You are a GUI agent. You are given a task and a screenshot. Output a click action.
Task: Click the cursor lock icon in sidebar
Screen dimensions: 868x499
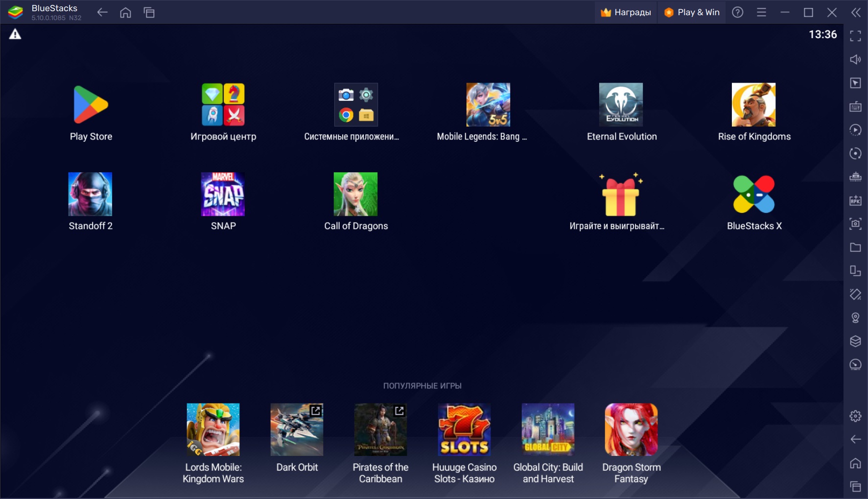[855, 83]
